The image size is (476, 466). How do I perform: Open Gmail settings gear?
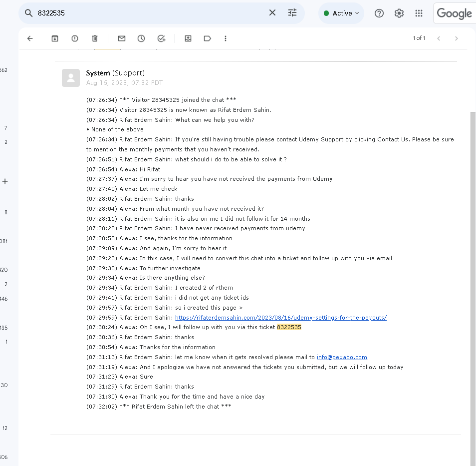pyautogui.click(x=399, y=13)
